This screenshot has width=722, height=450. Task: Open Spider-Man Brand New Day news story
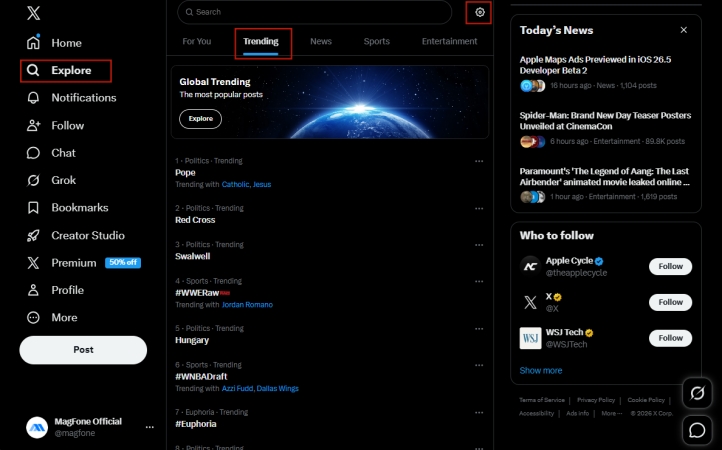click(x=605, y=121)
